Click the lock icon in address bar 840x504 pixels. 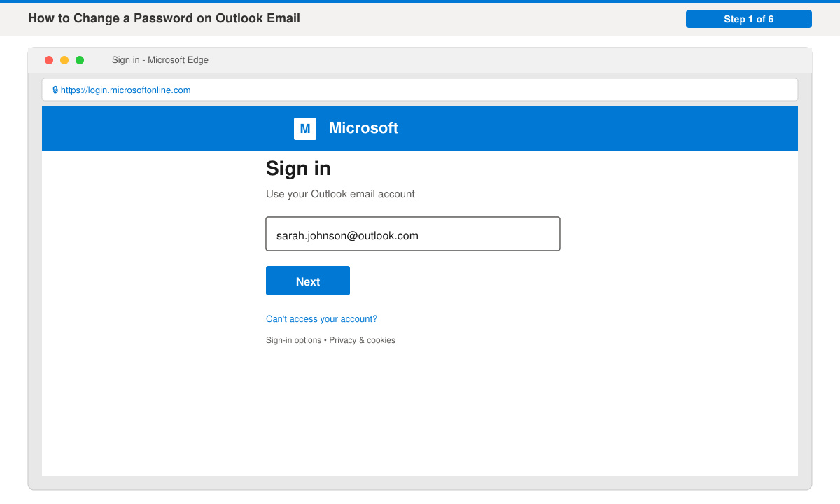pyautogui.click(x=55, y=90)
